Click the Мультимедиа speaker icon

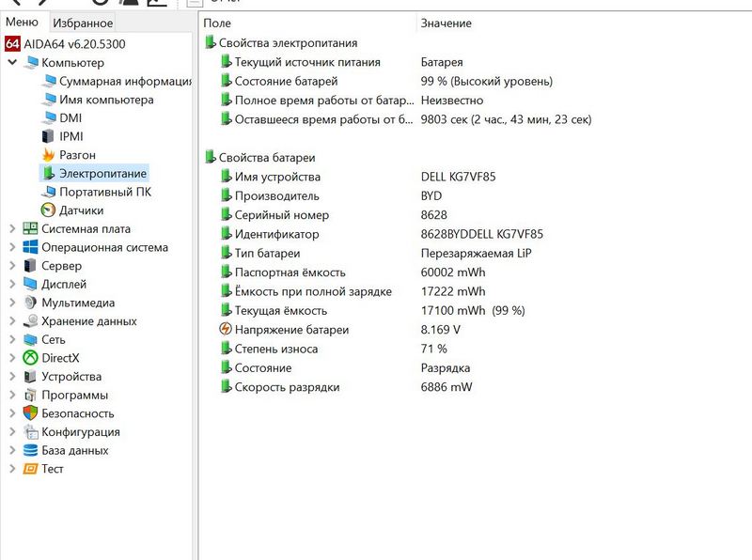[x=31, y=303]
